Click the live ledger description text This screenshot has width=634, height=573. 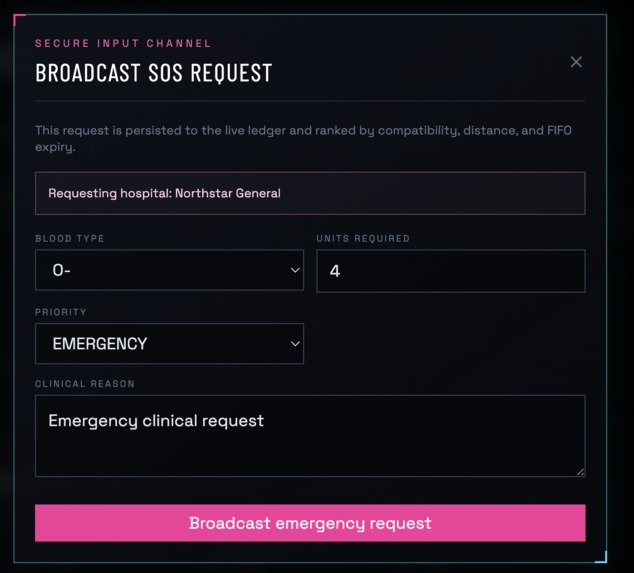[x=303, y=138]
